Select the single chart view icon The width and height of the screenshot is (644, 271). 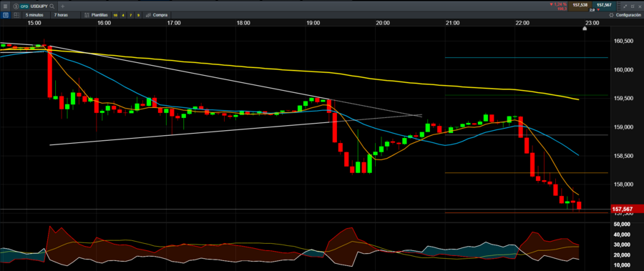tap(6, 15)
